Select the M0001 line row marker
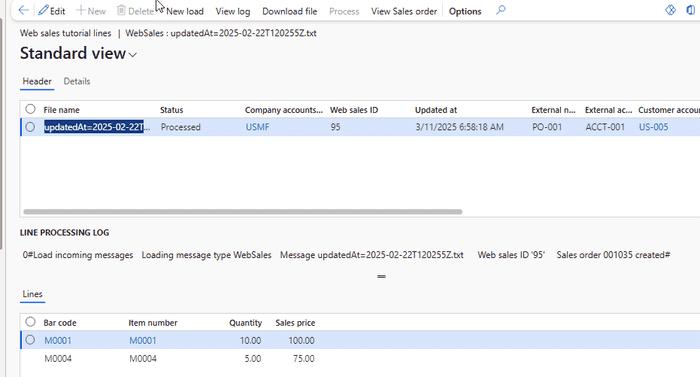This screenshot has width=700, height=377. click(x=30, y=340)
